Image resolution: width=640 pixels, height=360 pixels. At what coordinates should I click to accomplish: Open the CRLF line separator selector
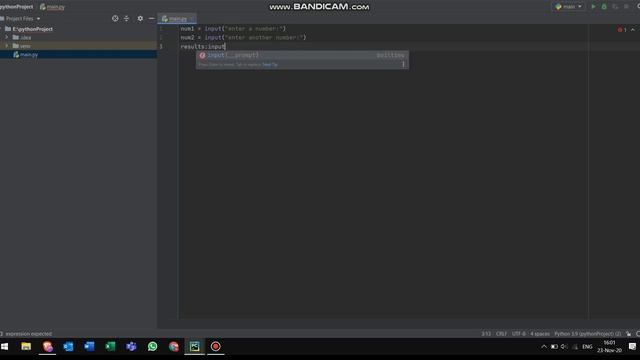point(501,333)
